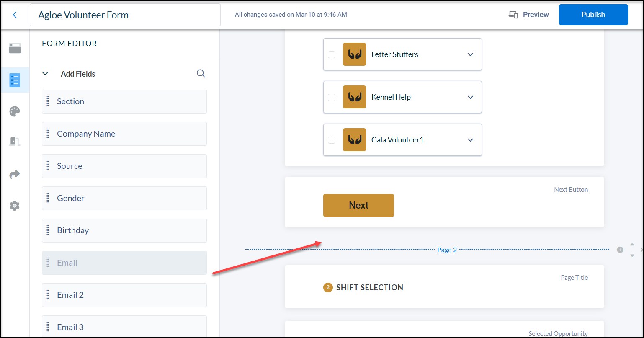The width and height of the screenshot is (644, 338).
Task: Expand the Gala Volunteer1 opportunity chevron
Action: pos(470,140)
